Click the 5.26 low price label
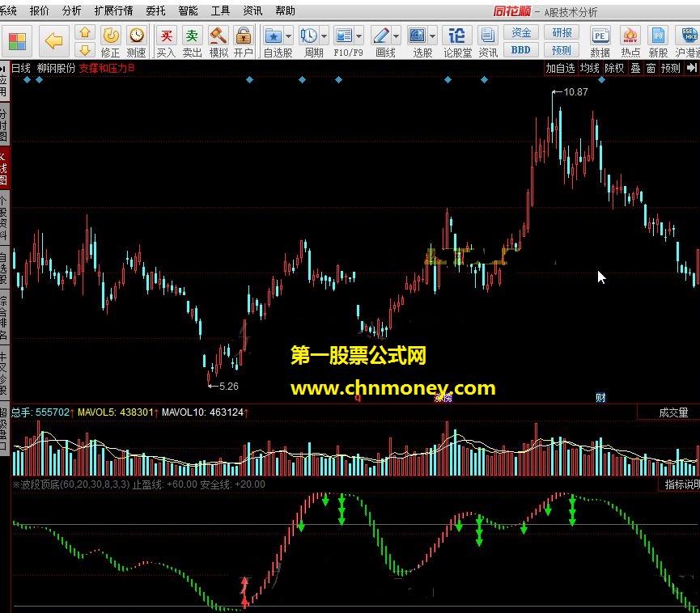The image size is (700, 613). [x=228, y=387]
